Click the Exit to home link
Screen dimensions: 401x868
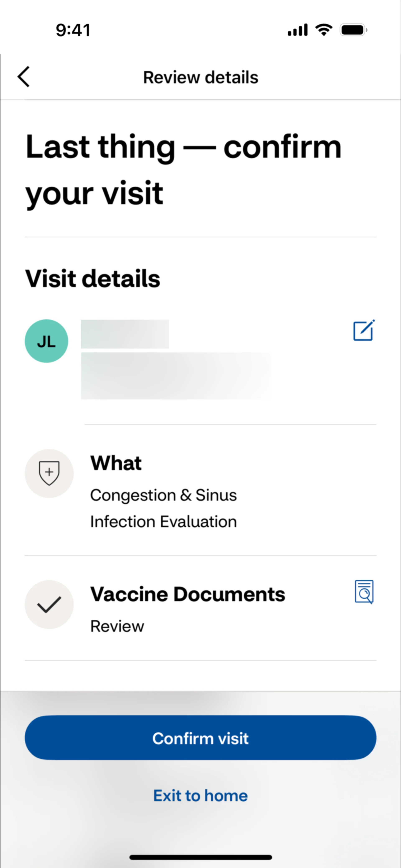click(x=200, y=796)
